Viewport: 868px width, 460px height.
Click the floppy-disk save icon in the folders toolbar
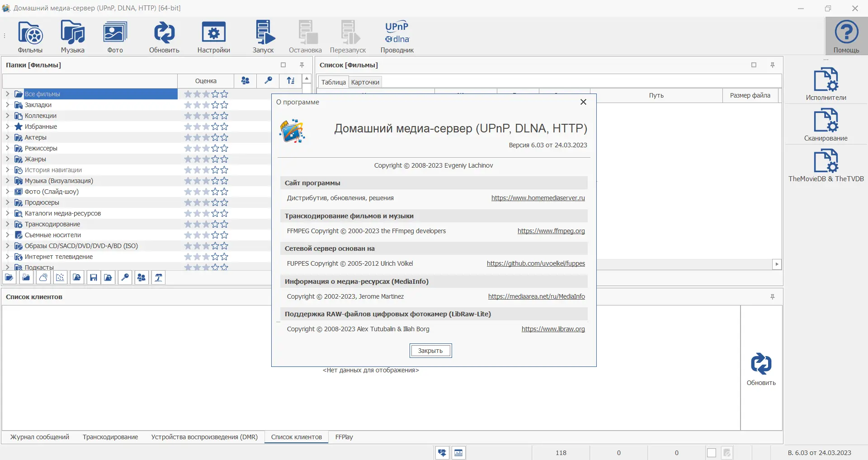[x=94, y=277]
